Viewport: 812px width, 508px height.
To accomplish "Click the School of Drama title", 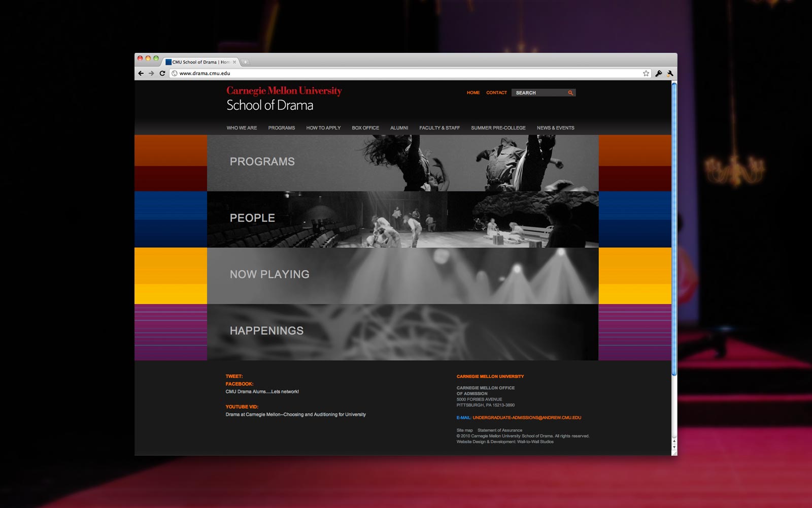I will [270, 105].
